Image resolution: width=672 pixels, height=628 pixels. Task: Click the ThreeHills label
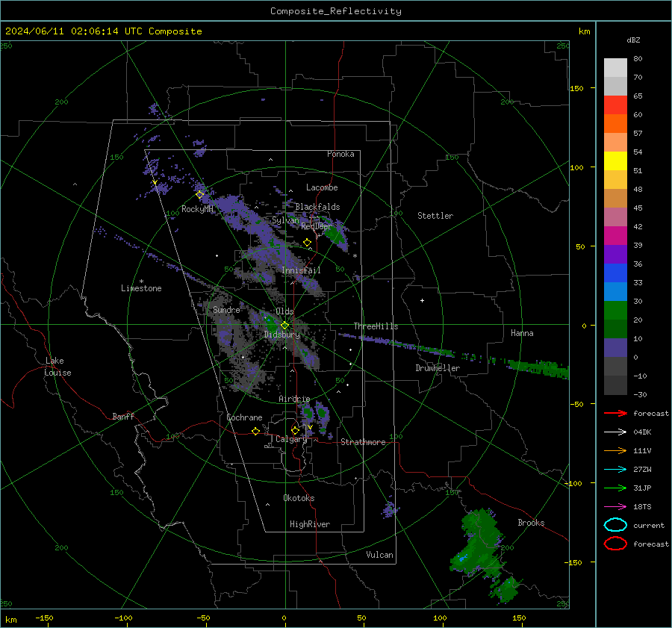coord(376,326)
